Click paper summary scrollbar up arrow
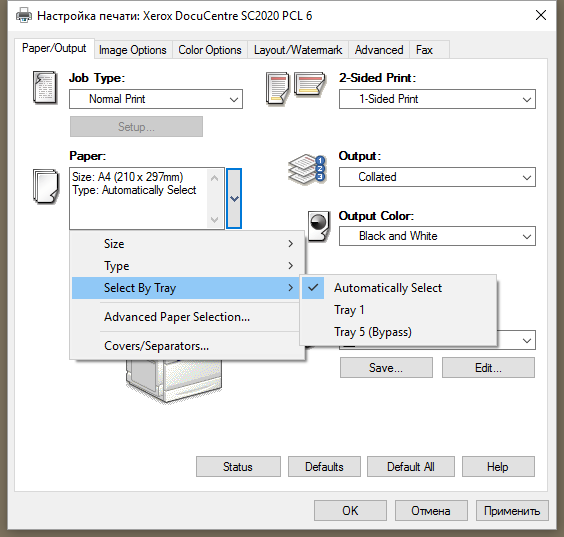This screenshot has height=537, width=564. pos(215,178)
